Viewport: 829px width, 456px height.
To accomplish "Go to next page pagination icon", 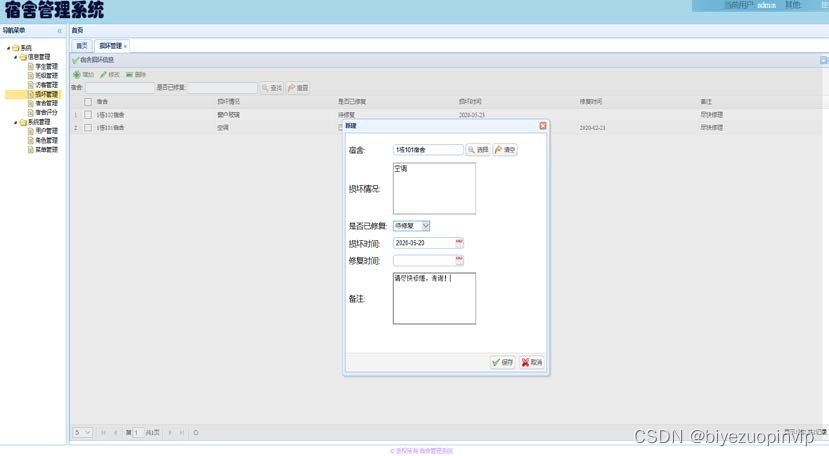I will (170, 433).
